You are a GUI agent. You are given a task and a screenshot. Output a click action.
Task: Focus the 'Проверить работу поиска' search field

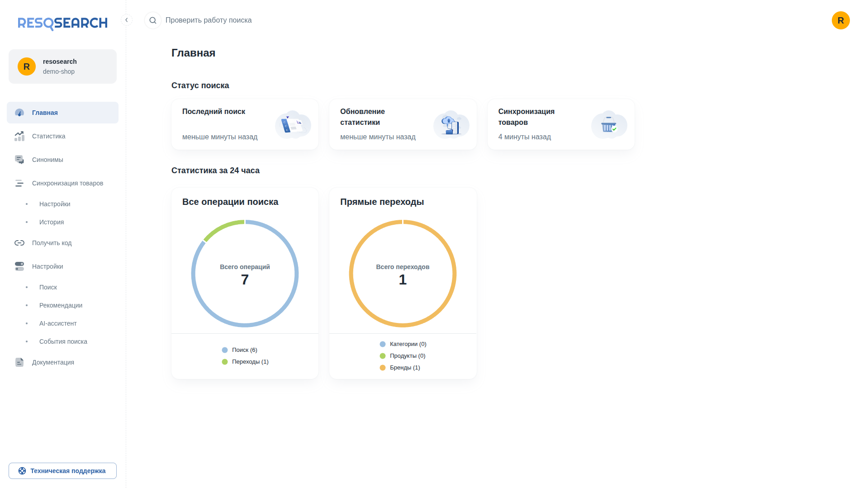coord(209,20)
